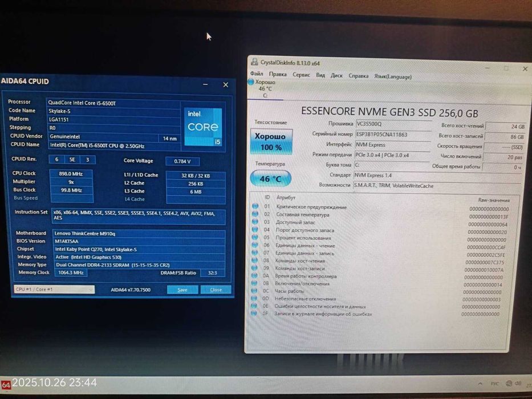Click the Число включений value 20 раз
Viewport: 532px width, 399px height.
503,157
